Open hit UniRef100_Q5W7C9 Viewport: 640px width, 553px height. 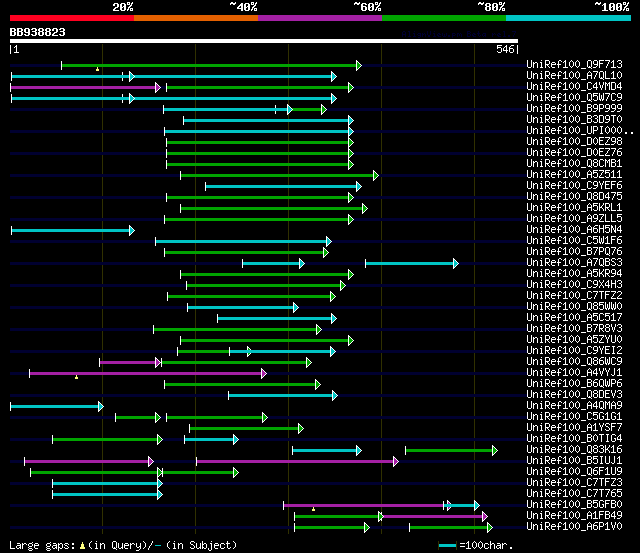[574, 97]
